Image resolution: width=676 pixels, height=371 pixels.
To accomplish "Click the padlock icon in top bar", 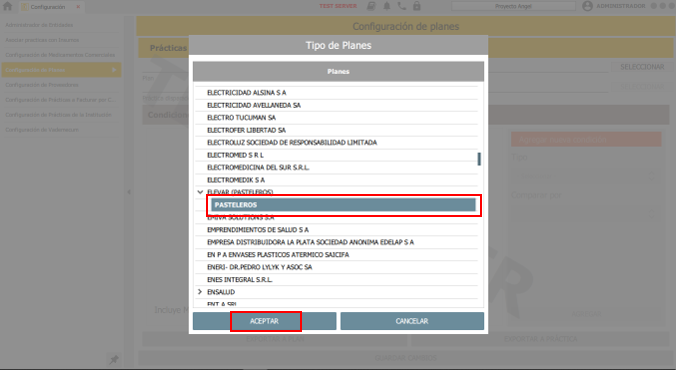I will click(416, 6).
